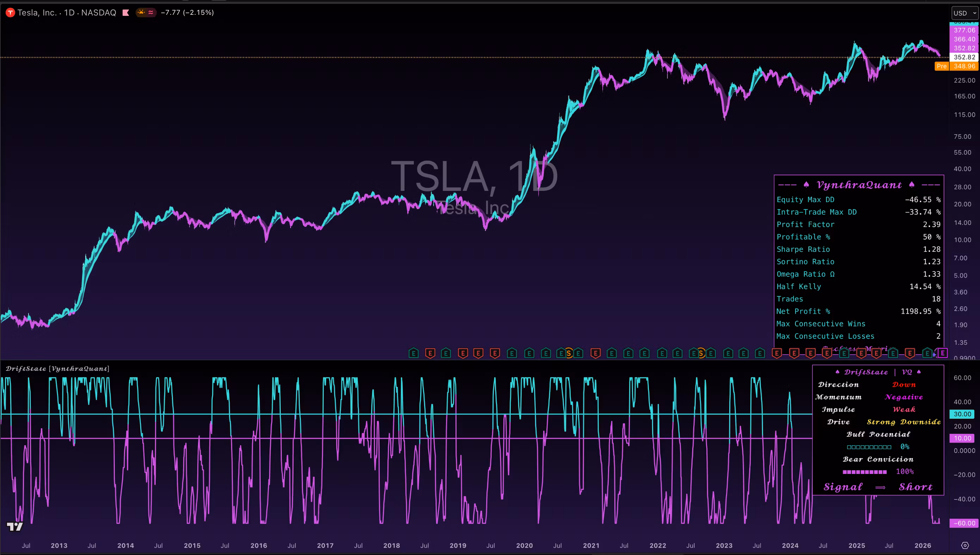Click the Intra-Trade Max DD row label
Viewport: 980px width, 555px height.
tap(817, 212)
